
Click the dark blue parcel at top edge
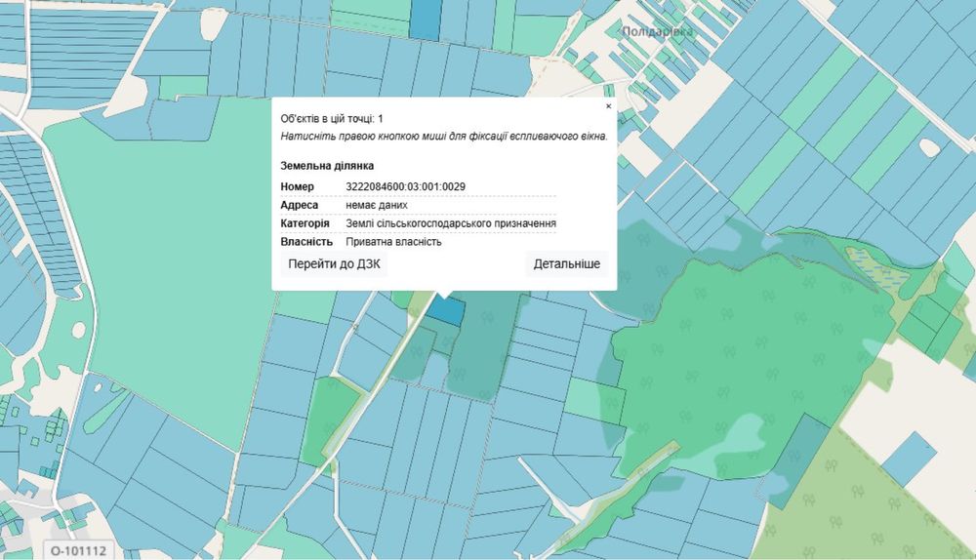click(x=426, y=20)
